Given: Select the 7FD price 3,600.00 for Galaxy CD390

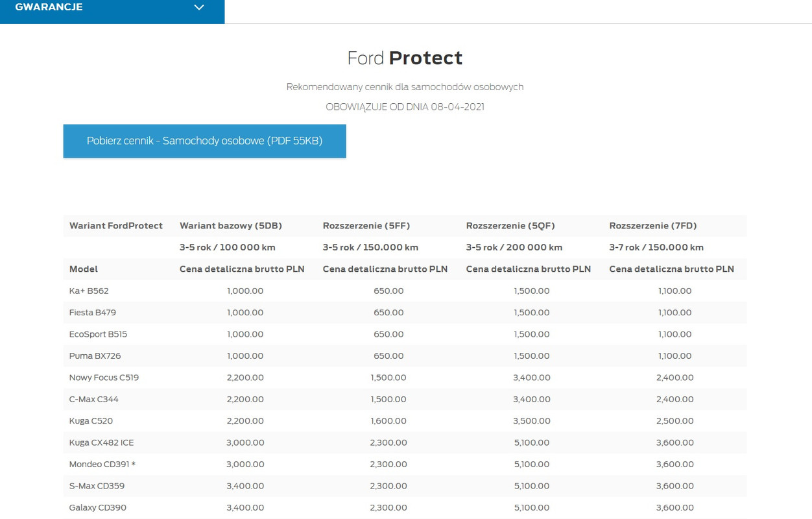Looking at the screenshot, I should pyautogui.click(x=675, y=507).
